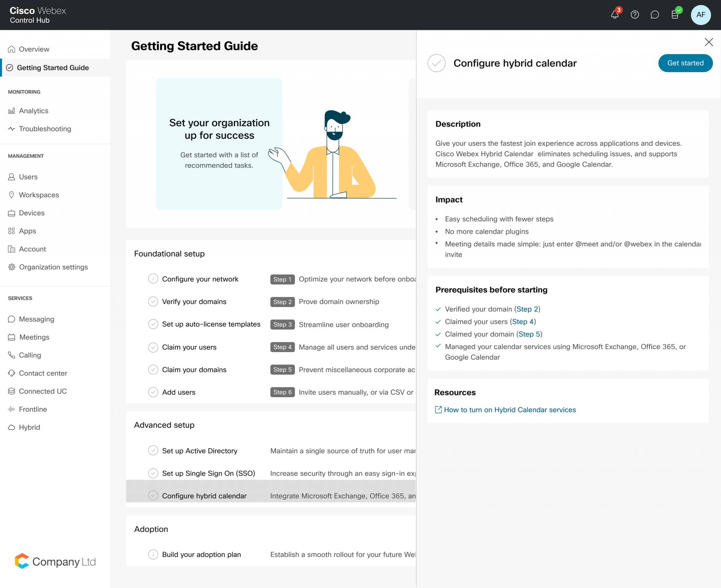721x588 pixels.
Task: Open the Devices management page
Action: pyautogui.click(x=32, y=213)
